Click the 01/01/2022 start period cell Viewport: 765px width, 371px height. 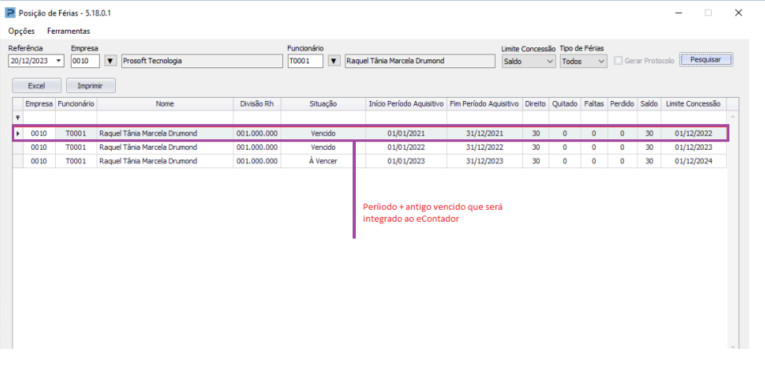[406, 147]
